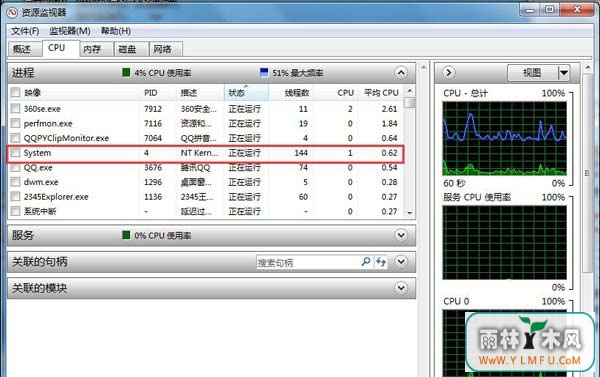This screenshot has height=377, width=600.
Task: Click the main pane scrollbar up arrow
Action: click(424, 67)
